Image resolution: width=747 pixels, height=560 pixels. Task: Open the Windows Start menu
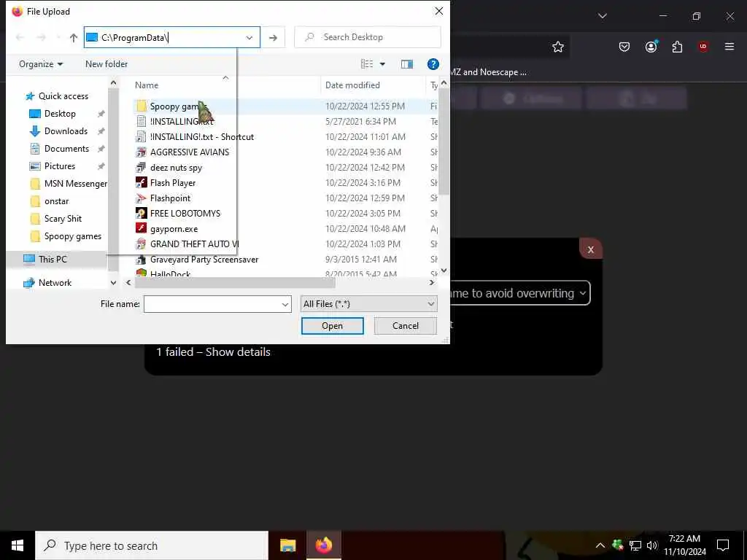coord(18,545)
